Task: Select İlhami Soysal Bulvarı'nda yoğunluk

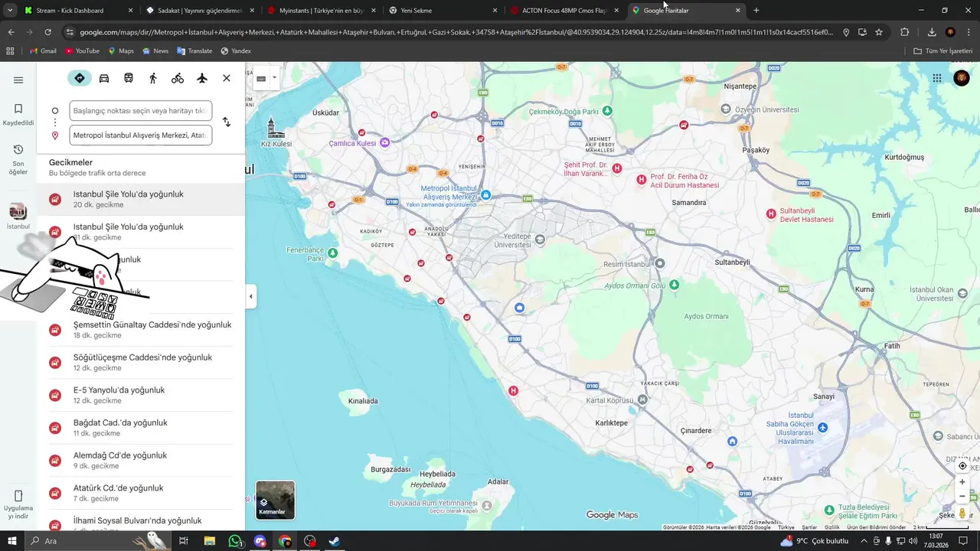Action: coord(141,521)
